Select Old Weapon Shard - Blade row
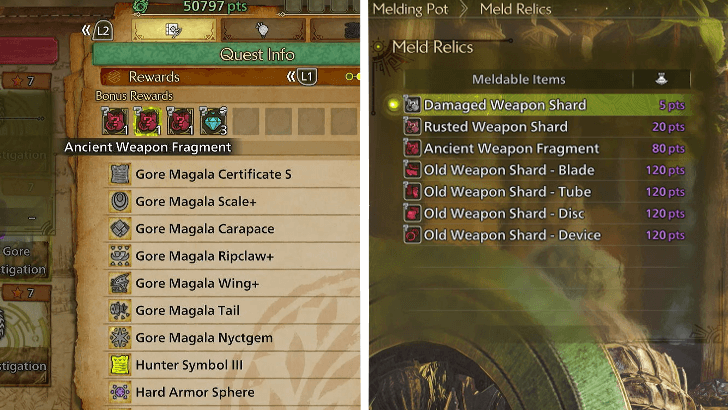 pos(544,170)
